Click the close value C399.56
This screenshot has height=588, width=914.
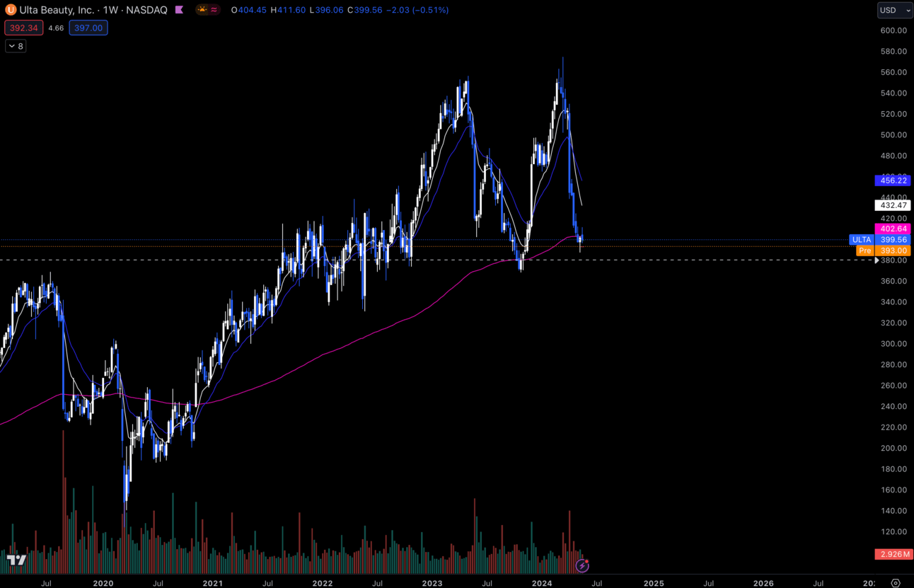(364, 10)
